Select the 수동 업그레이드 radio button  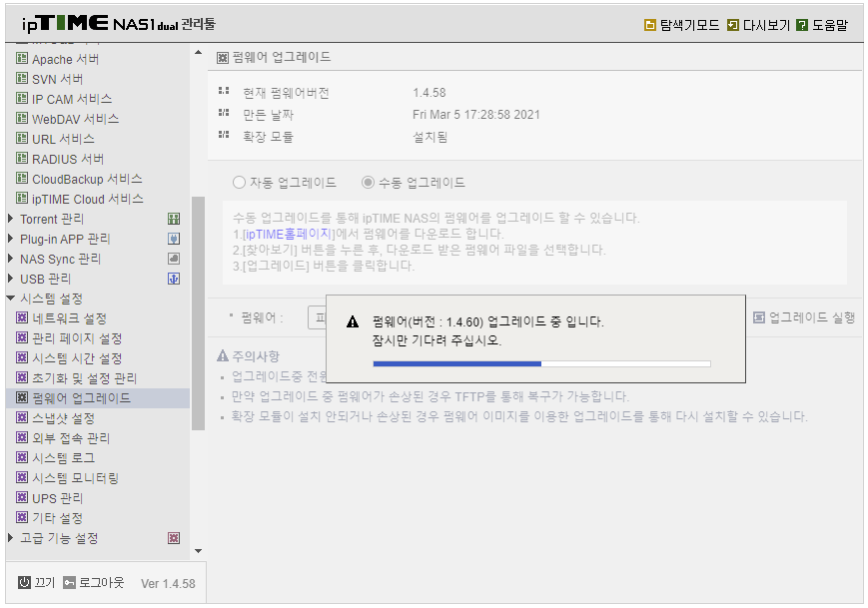[369, 182]
